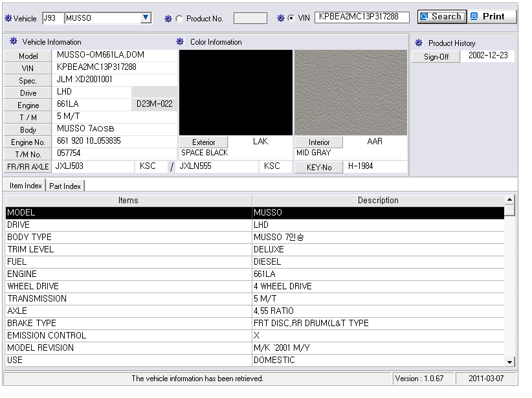Click the Mid Gray interior color swatch

tap(350, 93)
